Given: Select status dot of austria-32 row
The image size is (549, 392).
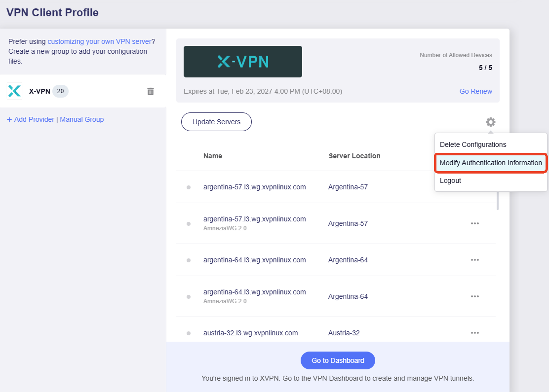Looking at the screenshot, I should 189,333.
